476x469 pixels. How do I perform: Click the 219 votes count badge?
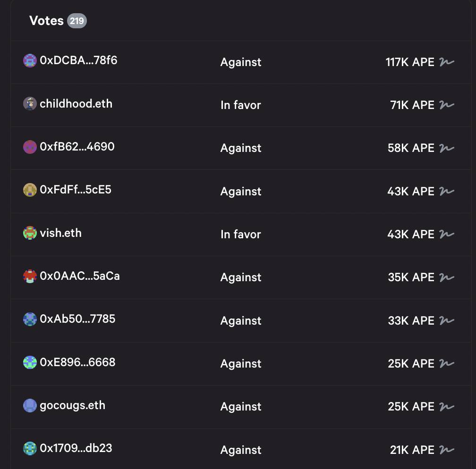tap(77, 21)
